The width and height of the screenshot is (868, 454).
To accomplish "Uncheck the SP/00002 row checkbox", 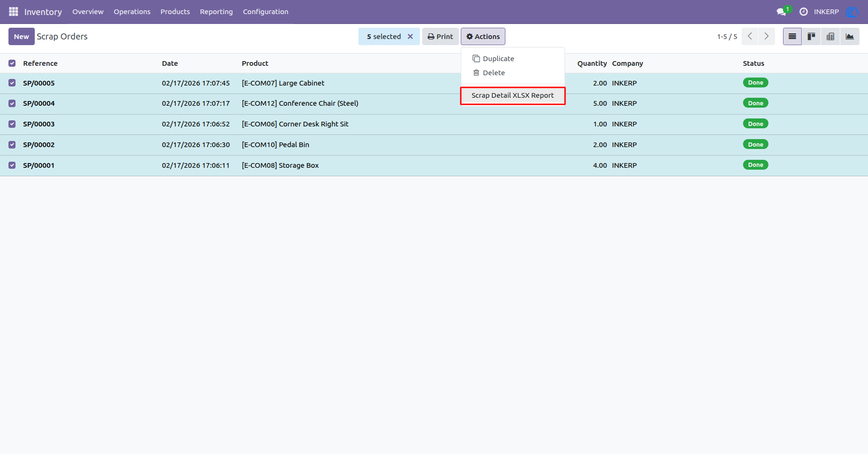I will pos(12,145).
